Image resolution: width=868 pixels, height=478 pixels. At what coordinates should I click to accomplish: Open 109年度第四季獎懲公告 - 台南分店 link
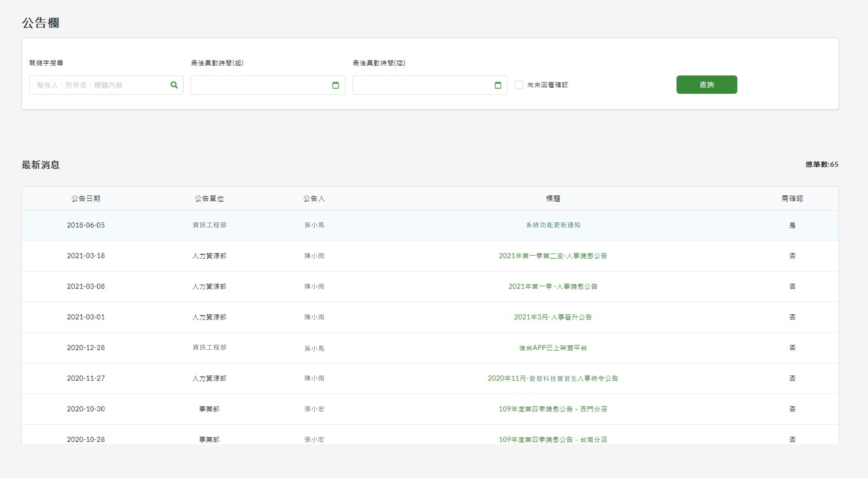pos(553,440)
